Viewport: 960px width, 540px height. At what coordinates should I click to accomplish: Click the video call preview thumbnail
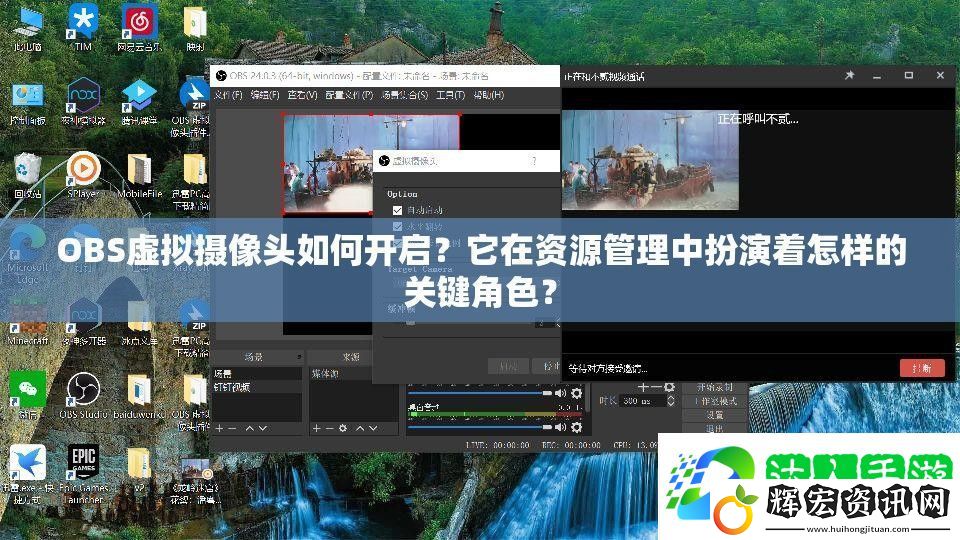tap(650, 160)
